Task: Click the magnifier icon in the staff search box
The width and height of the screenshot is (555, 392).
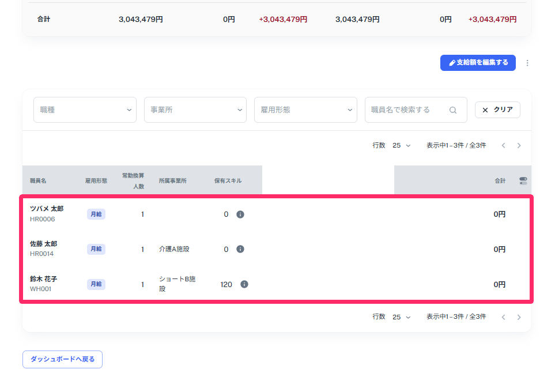Action: pos(453,110)
